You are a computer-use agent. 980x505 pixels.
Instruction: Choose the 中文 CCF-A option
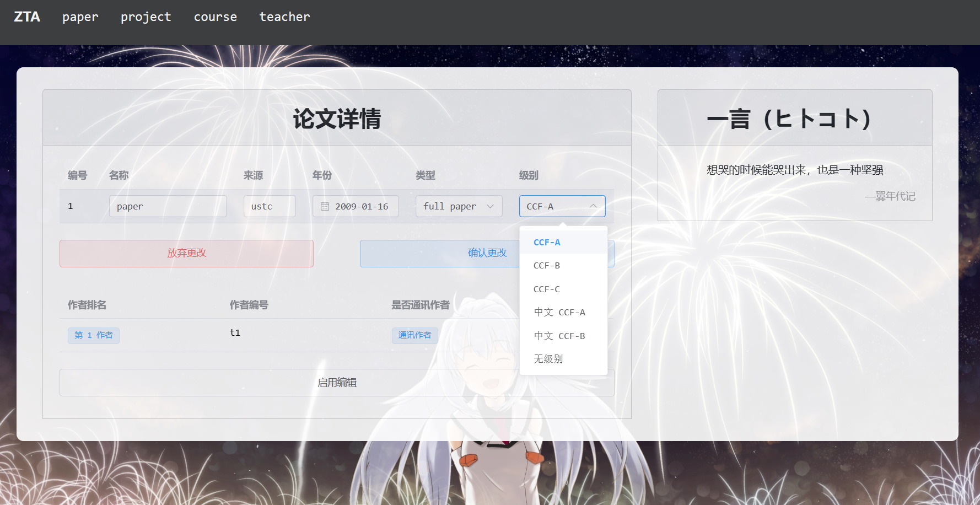[563, 312]
